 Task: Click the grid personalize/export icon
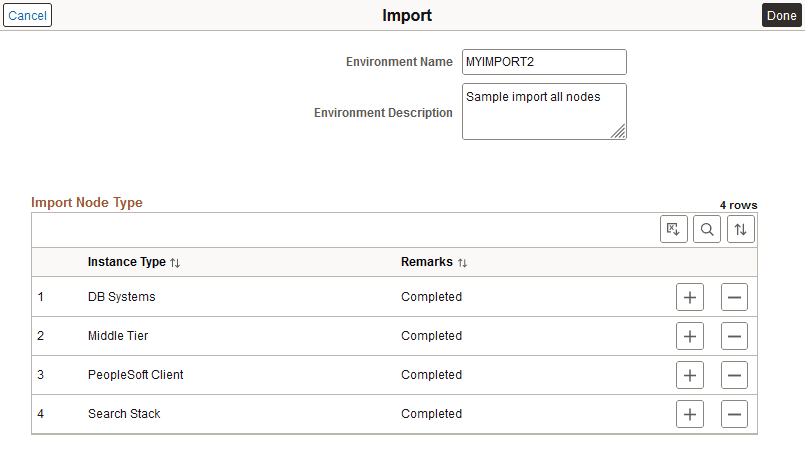[674, 229]
